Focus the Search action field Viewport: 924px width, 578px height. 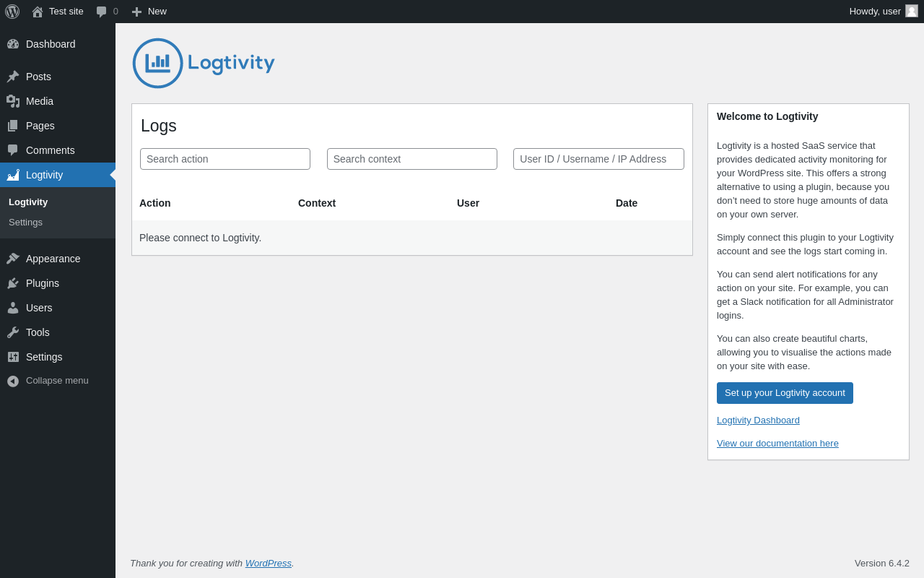(225, 159)
